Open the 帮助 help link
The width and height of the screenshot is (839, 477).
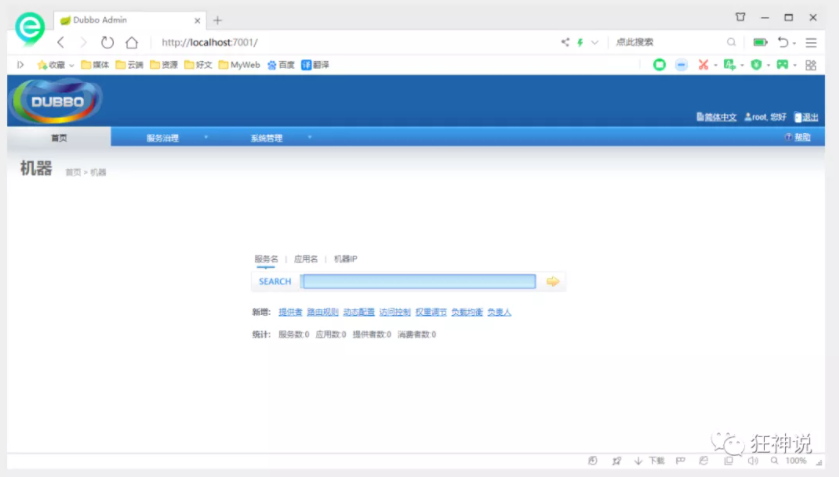pyautogui.click(x=797, y=138)
